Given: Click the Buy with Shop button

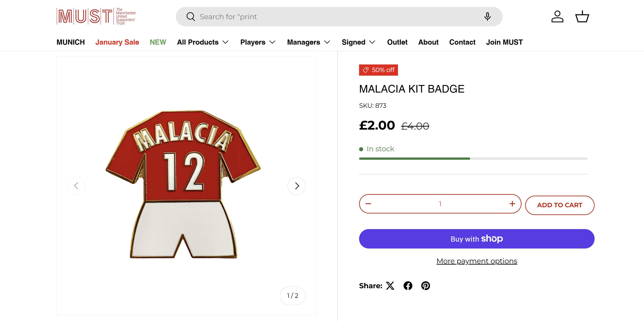Looking at the screenshot, I should click(477, 239).
